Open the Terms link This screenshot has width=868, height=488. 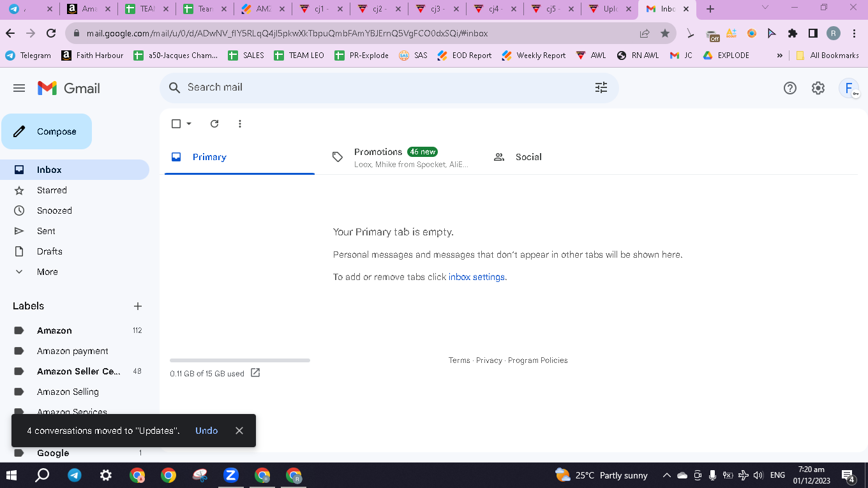point(460,360)
